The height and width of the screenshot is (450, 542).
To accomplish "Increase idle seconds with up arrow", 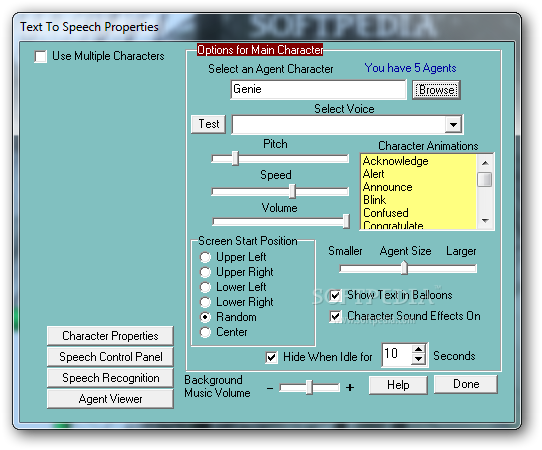I will 419,349.
